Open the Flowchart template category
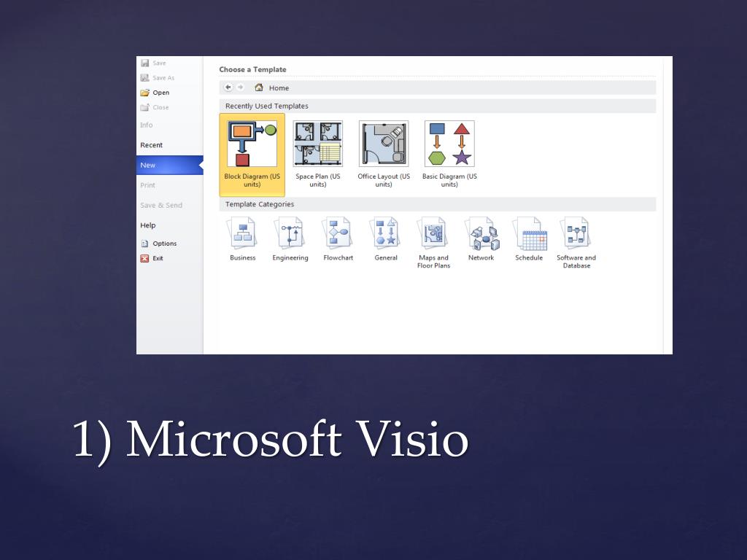The image size is (747, 560). coord(338,239)
